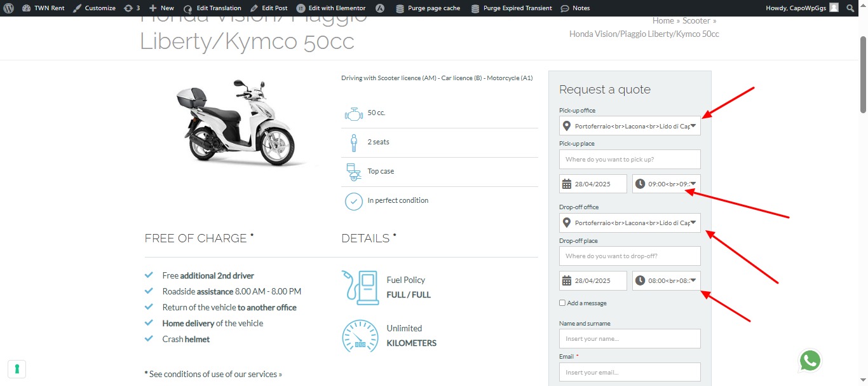Click Home delivery of the vehicle text
The image size is (868, 386).
click(x=213, y=323)
